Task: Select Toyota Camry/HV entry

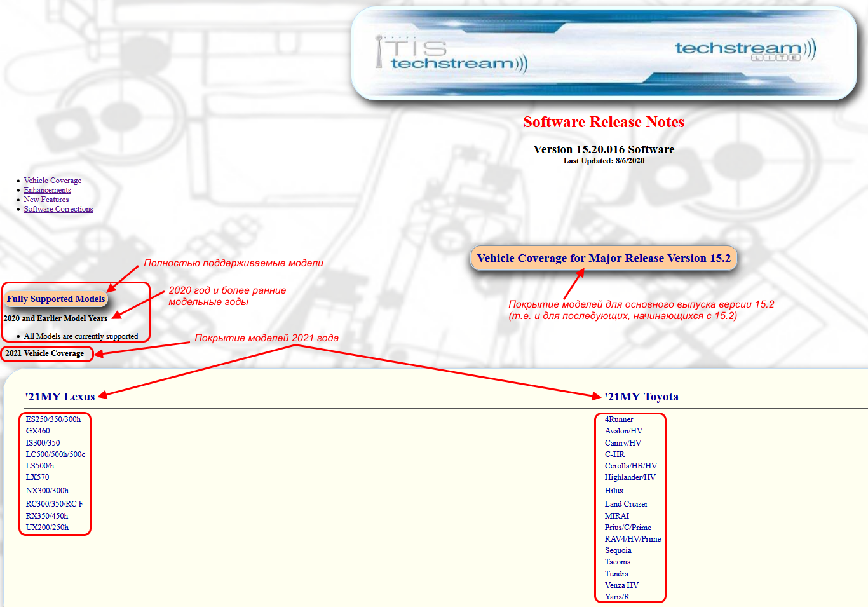Action: coord(623,443)
